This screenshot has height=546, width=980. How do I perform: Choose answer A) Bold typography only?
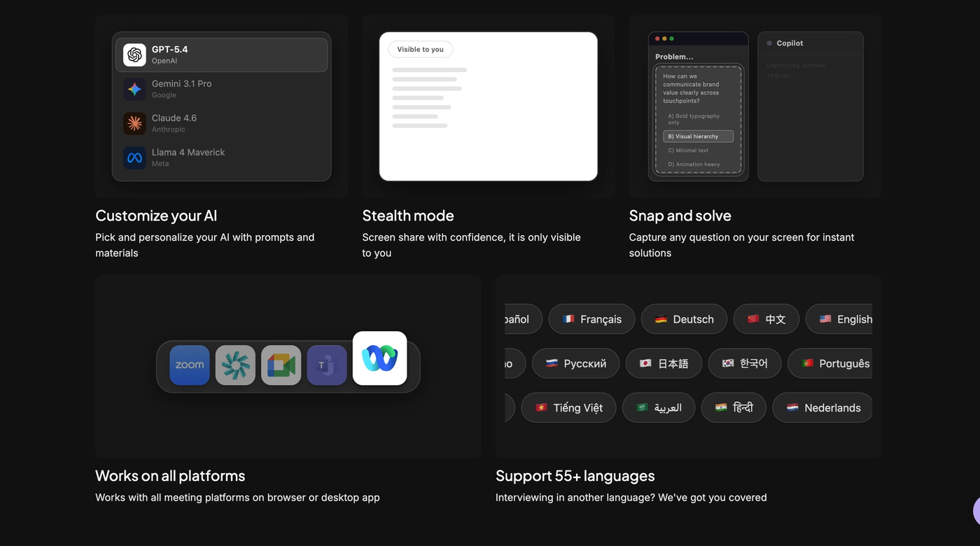(x=698, y=119)
